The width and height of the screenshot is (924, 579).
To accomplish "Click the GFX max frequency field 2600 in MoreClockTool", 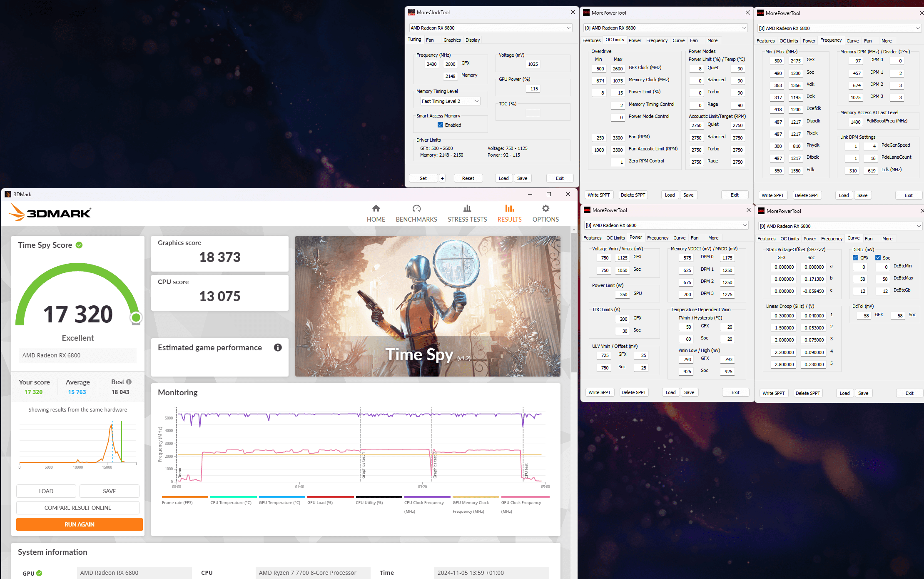I will 450,64.
